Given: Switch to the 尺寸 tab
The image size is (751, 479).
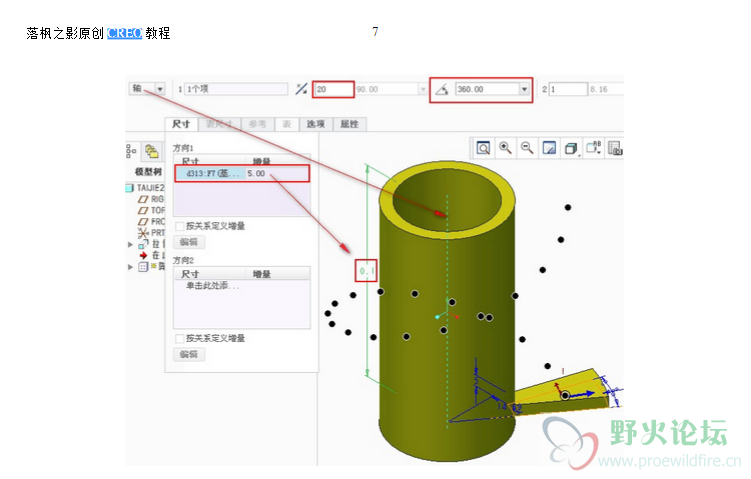Looking at the screenshot, I should [x=181, y=124].
